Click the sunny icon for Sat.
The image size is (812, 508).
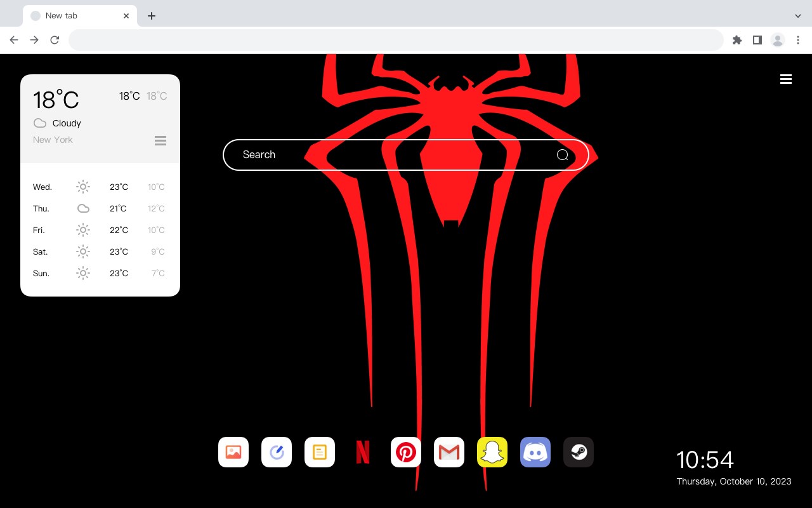pos(83,251)
